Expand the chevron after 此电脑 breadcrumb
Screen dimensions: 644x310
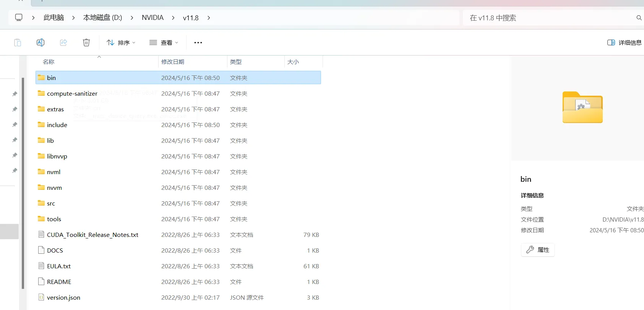click(73, 18)
